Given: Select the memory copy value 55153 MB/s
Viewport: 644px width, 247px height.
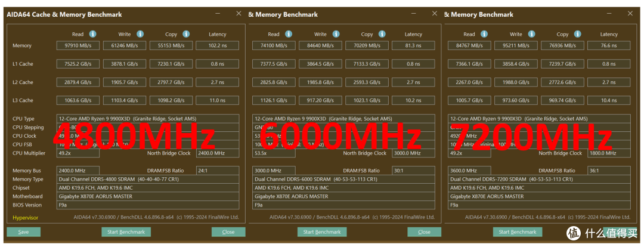Looking at the screenshot, I should point(171,45).
